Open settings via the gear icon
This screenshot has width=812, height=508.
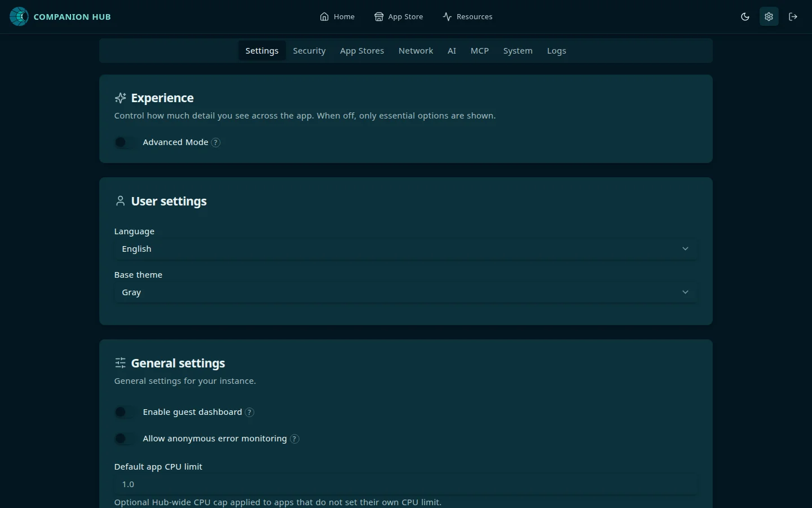[x=769, y=16]
